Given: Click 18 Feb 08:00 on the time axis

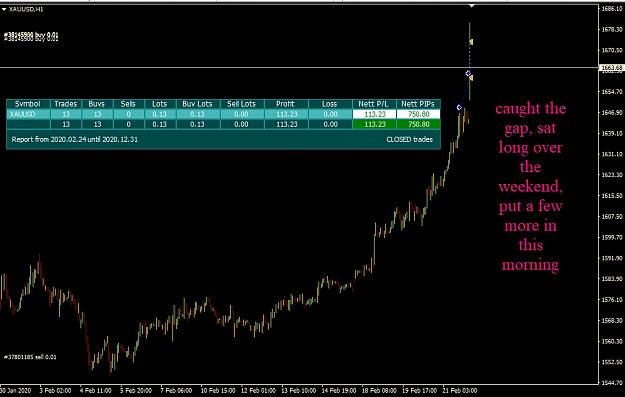Looking at the screenshot, I should pos(379,391).
